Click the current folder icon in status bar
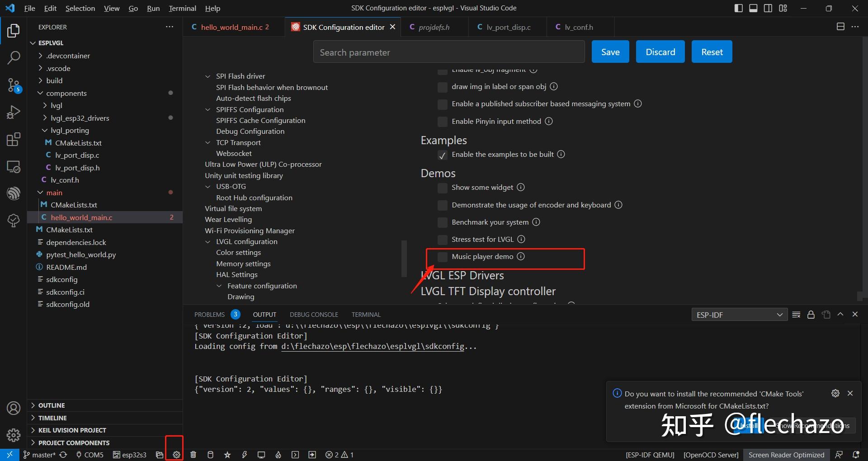Screen dimensions: 868x461 click(159, 455)
